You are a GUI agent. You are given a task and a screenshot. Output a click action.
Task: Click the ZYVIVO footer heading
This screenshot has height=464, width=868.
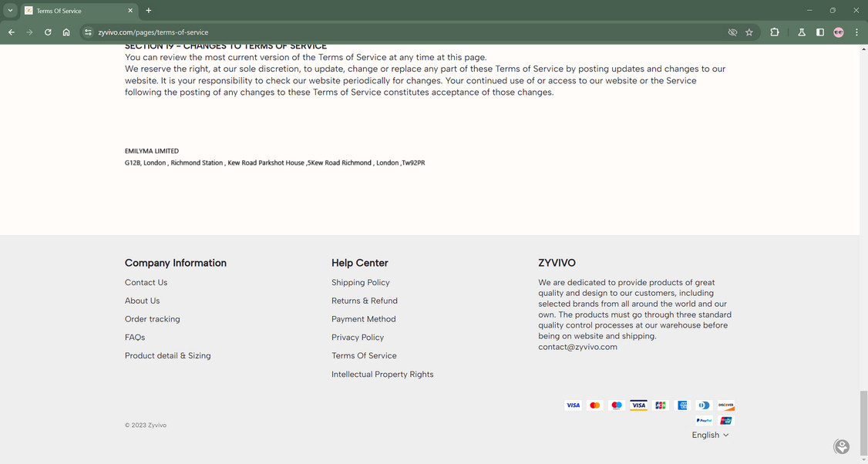557,263
